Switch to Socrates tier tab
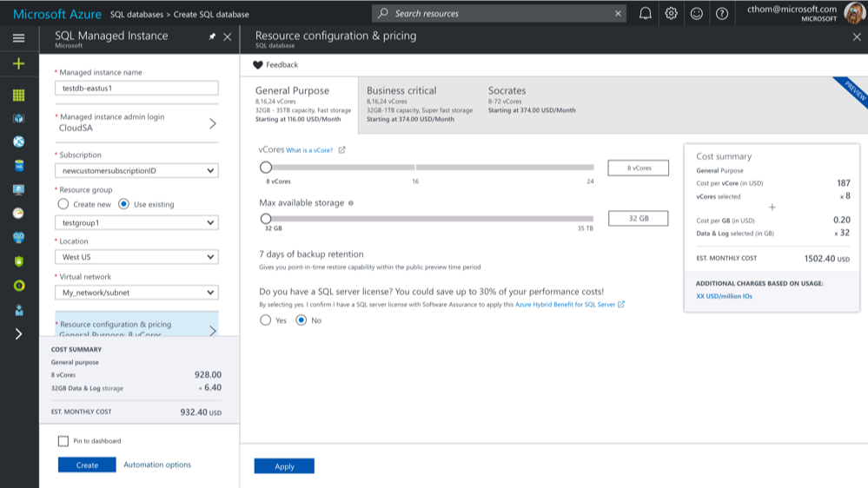The width and height of the screenshot is (868, 488). 532,101
